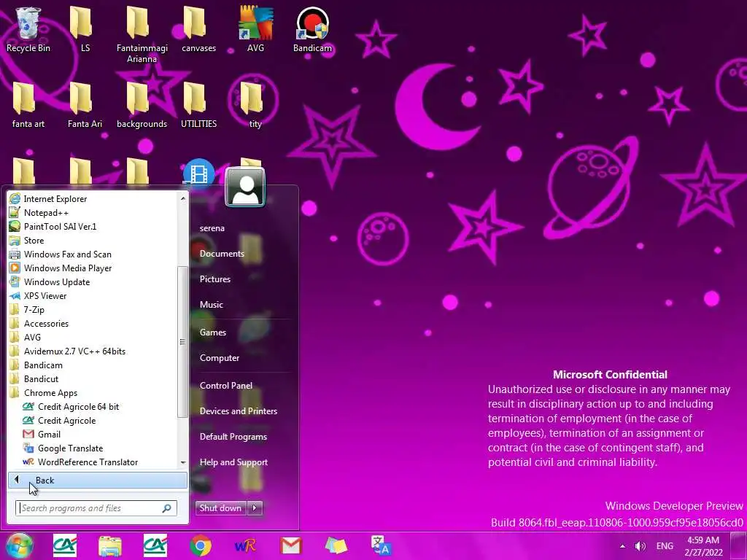
Task: Launch AVG from desktop shortcut
Action: coord(256,29)
